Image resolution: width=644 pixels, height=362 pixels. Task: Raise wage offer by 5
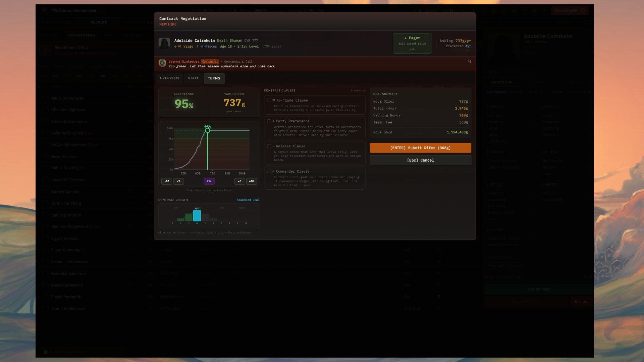239,181
